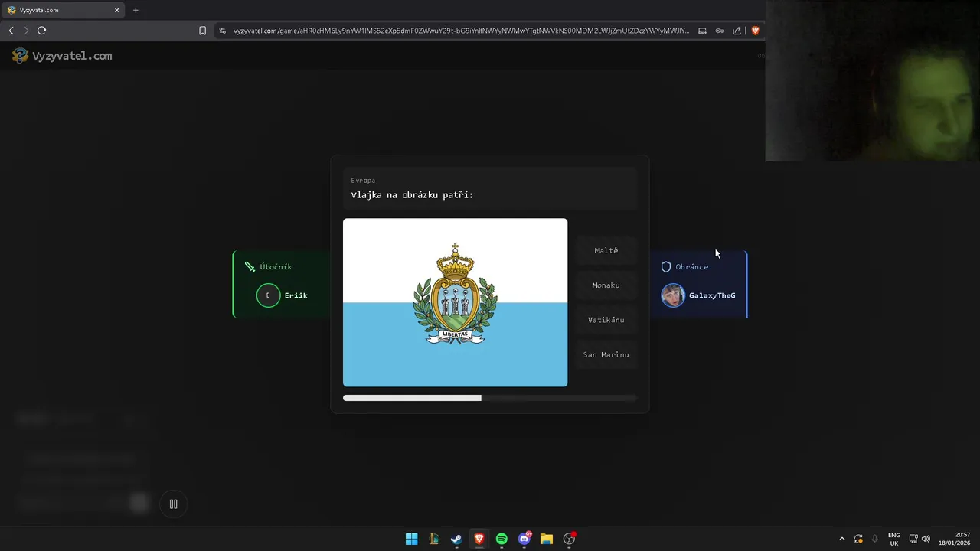Change the ENG UK keyboard language
Screen dimensions: 980x551
click(x=894, y=539)
